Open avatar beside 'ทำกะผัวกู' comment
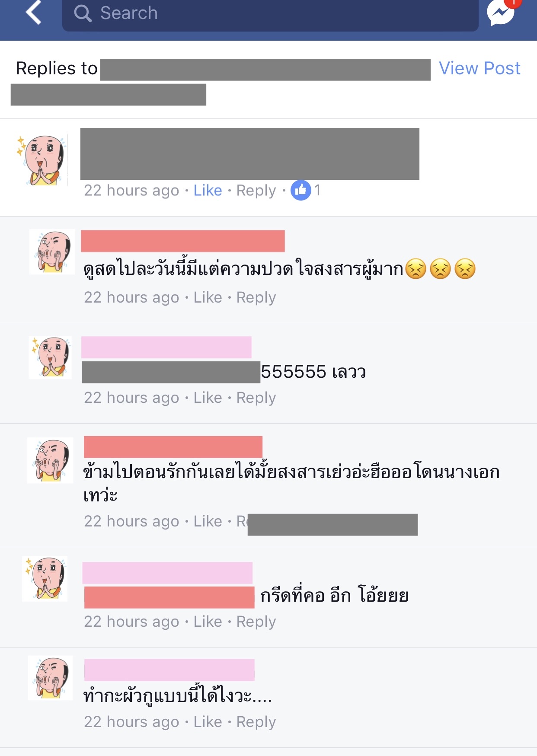 (x=50, y=678)
